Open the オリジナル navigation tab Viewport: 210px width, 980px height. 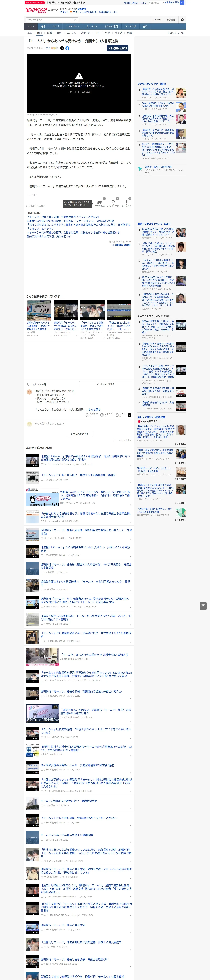pyautogui.click(x=92, y=27)
